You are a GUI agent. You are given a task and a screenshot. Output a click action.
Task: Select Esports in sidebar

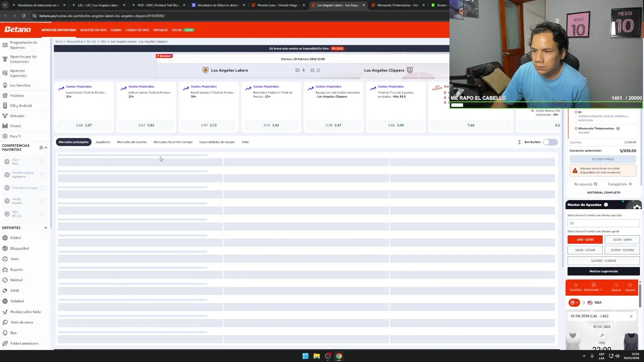pos(16,269)
